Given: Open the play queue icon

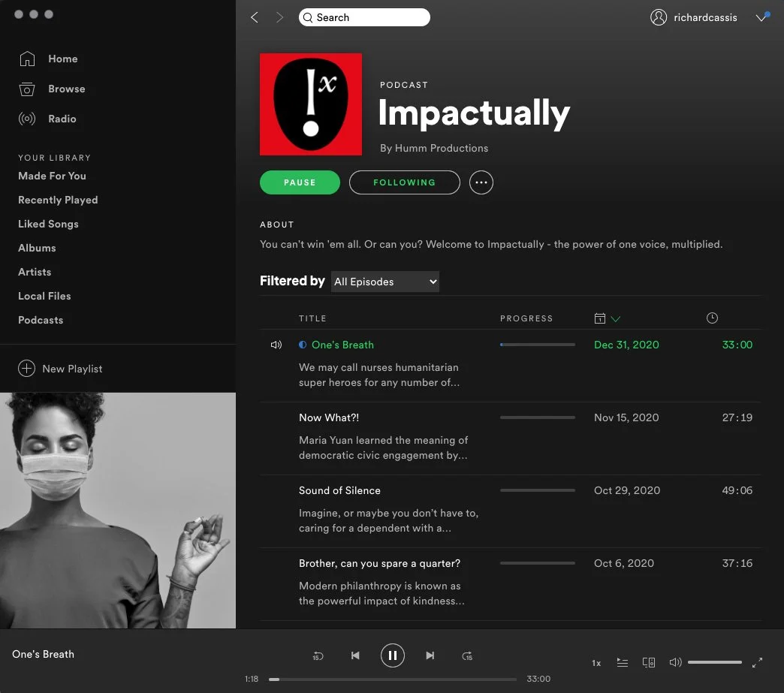Looking at the screenshot, I should 622,662.
